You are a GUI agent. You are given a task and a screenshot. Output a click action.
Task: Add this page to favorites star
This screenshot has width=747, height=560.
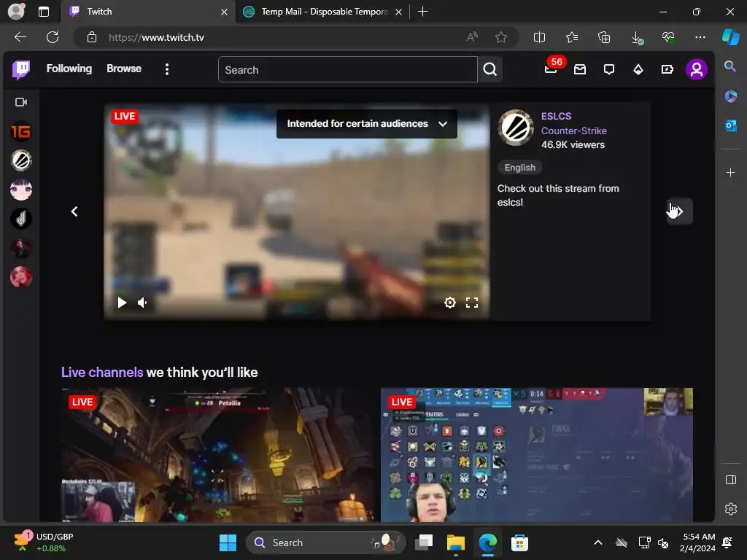pyautogui.click(x=500, y=37)
